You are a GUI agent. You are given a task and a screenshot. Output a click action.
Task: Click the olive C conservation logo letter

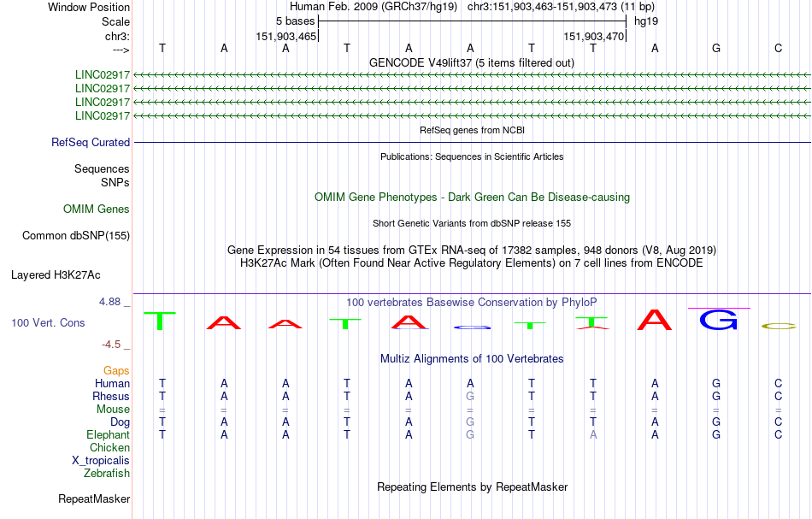(x=779, y=326)
